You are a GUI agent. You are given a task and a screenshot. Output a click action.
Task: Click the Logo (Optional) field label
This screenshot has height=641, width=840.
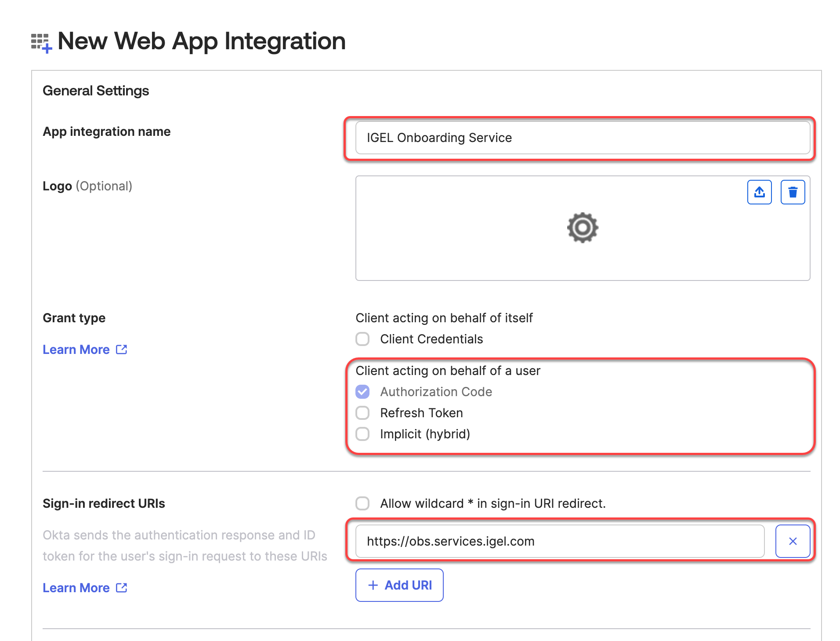tap(87, 186)
